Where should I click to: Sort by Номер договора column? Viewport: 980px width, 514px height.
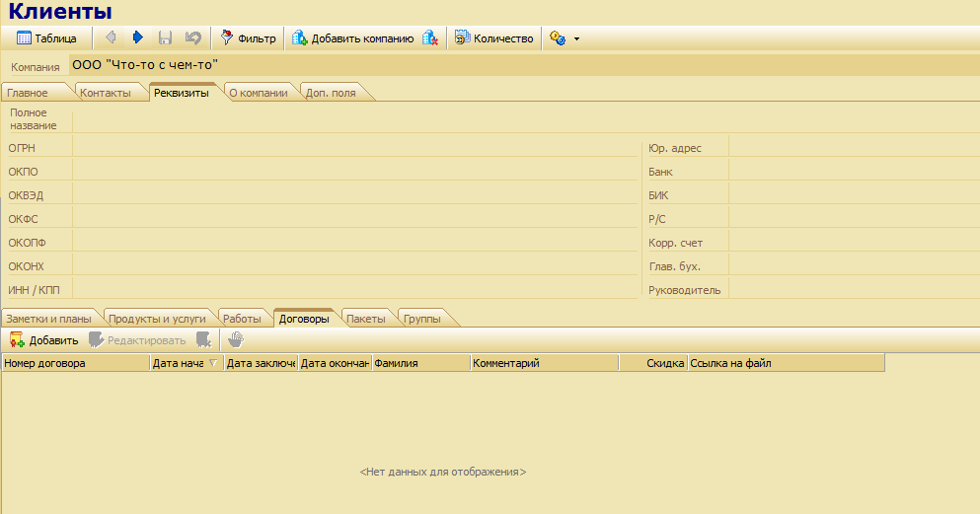[76, 363]
